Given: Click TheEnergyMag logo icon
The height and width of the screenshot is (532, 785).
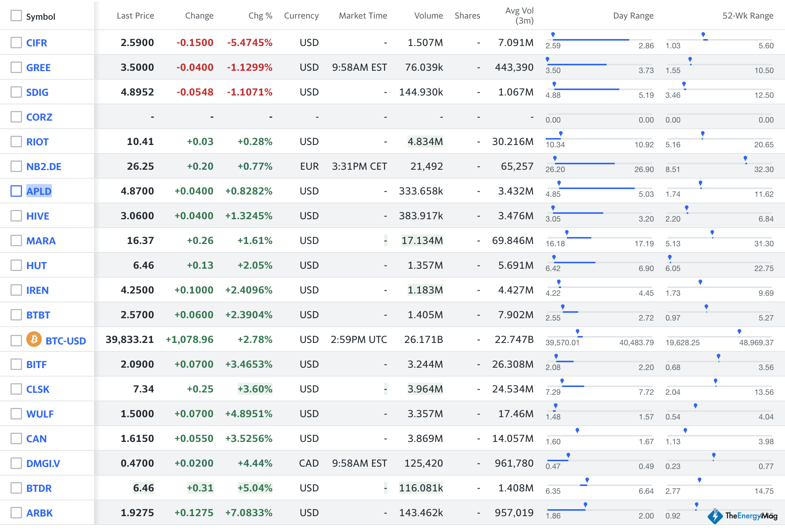Looking at the screenshot, I should click(x=715, y=516).
